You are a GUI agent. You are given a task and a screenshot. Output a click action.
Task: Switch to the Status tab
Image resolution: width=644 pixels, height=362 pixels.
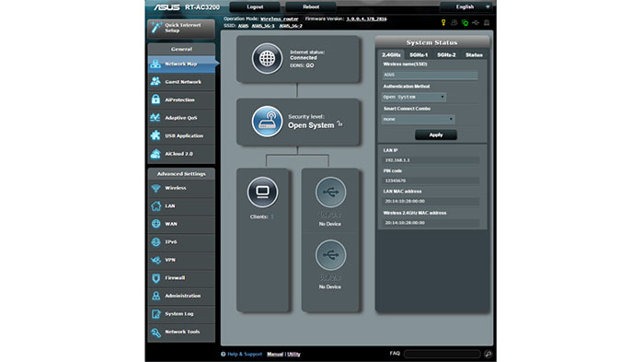(474, 55)
